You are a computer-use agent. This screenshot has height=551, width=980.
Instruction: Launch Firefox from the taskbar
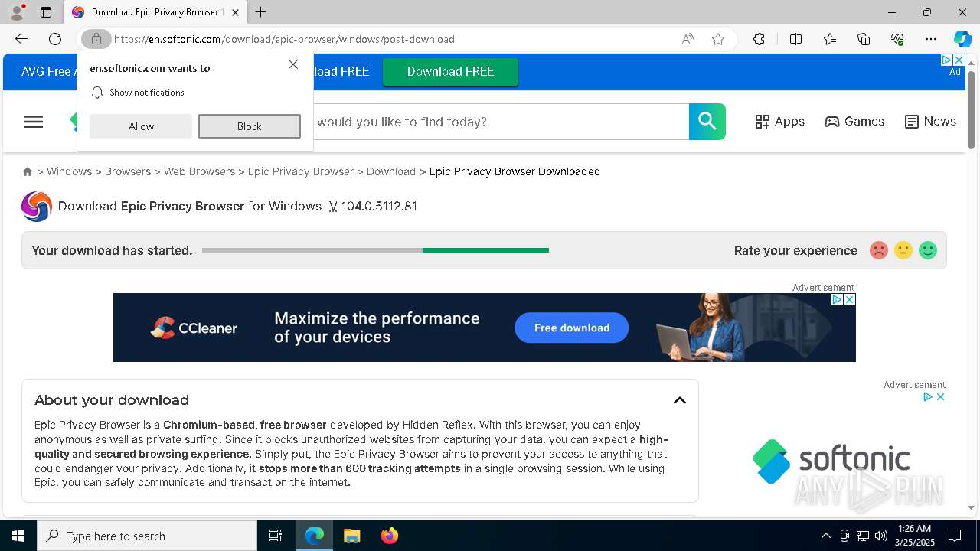tap(390, 536)
